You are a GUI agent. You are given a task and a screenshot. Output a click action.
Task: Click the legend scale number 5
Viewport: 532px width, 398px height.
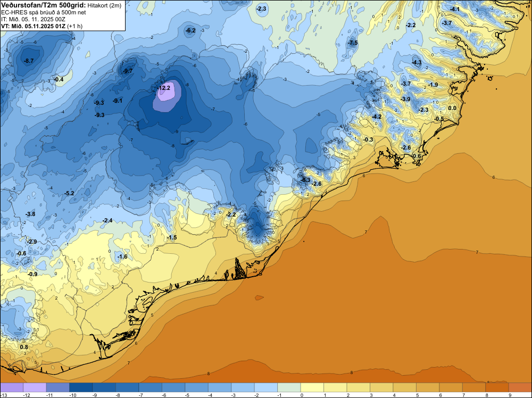coord(418,395)
